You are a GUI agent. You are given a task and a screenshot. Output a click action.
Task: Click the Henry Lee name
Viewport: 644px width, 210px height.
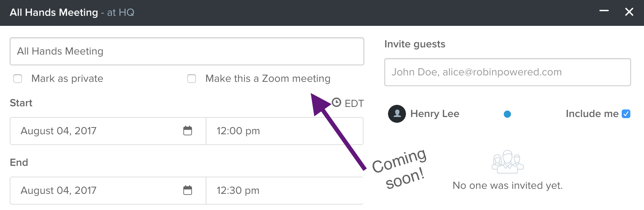coord(435,114)
